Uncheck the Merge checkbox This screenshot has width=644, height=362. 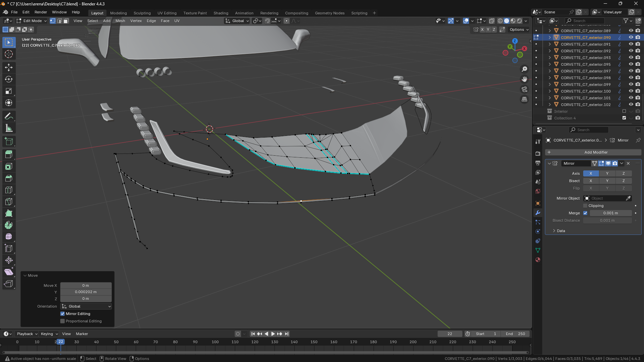point(585,213)
